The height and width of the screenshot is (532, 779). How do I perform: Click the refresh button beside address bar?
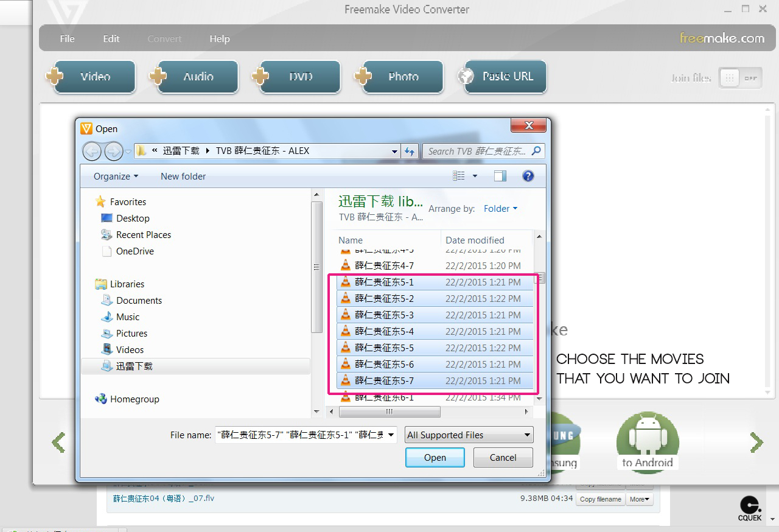click(410, 151)
